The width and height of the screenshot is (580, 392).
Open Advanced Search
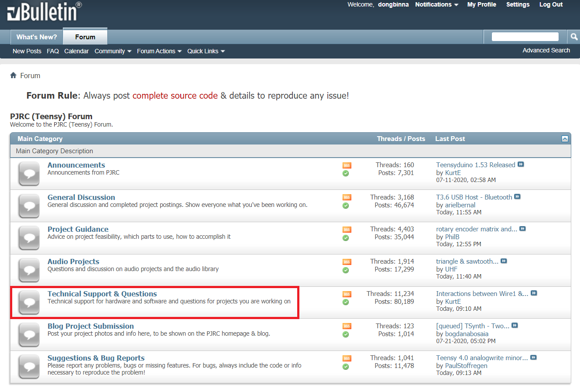click(546, 50)
